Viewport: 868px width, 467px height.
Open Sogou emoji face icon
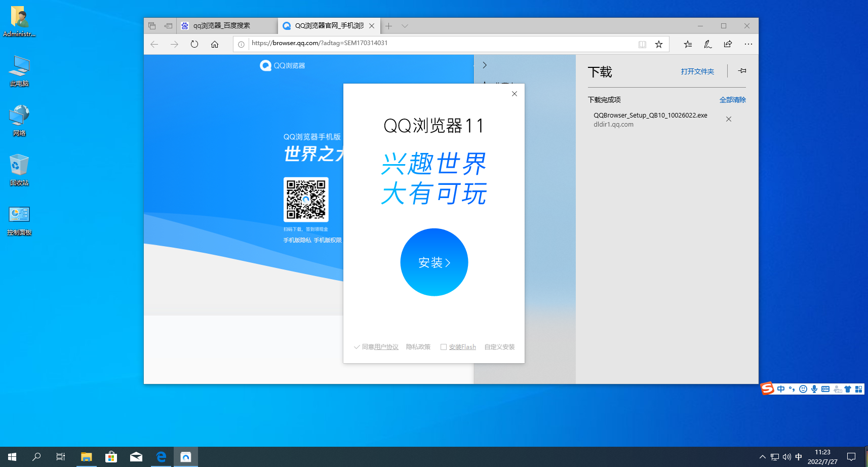point(803,389)
